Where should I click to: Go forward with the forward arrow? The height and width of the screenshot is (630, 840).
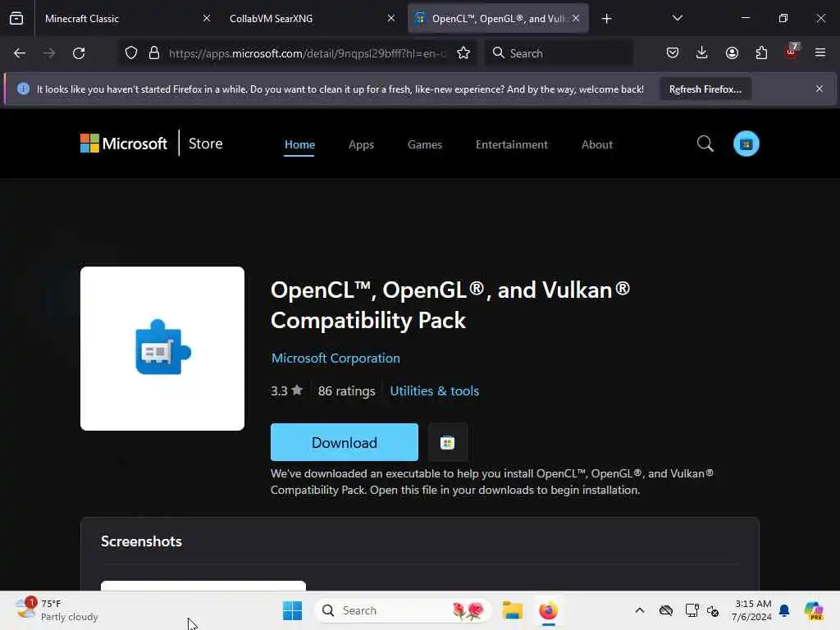click(x=49, y=53)
